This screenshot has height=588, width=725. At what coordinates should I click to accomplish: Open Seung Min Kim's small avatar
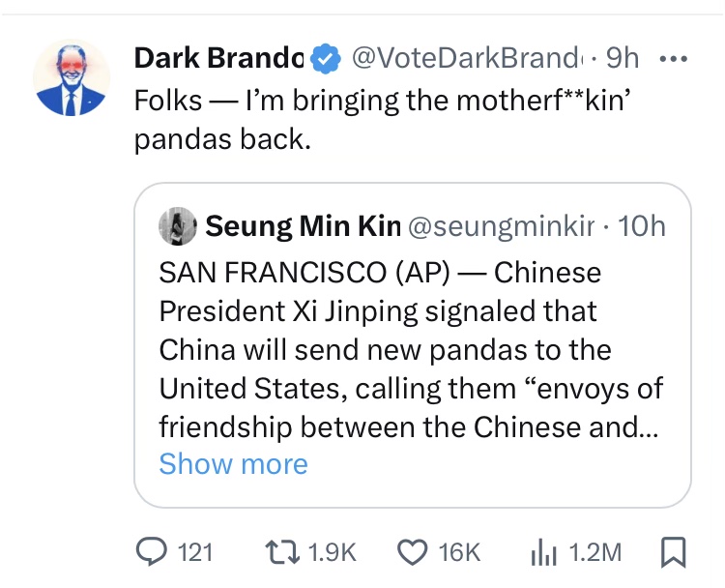coord(180,227)
